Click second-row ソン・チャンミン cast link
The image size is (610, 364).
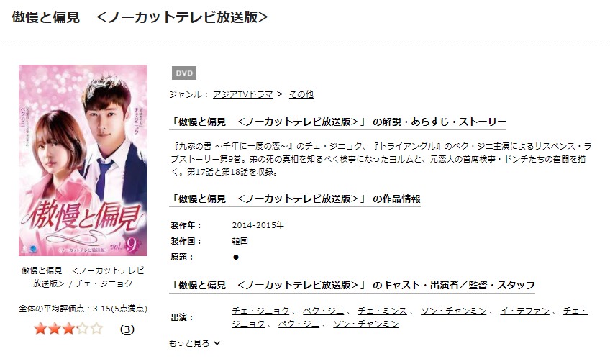(366, 324)
